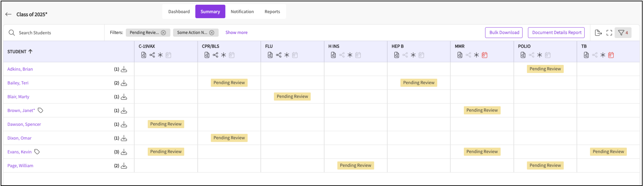Screen dimensions: 644x186
Task: Click the back arrow next to Class of 2025
Action: (x=8, y=14)
